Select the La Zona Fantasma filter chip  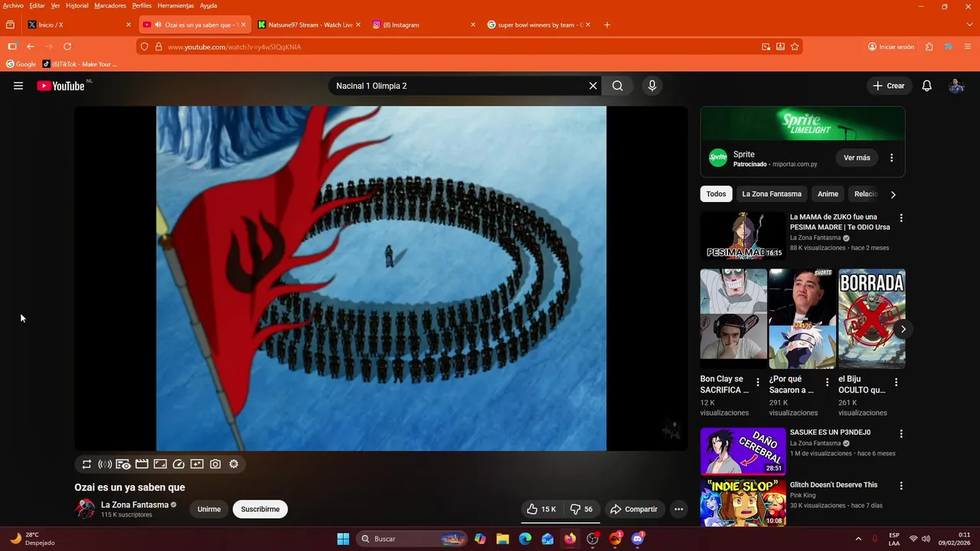(772, 194)
